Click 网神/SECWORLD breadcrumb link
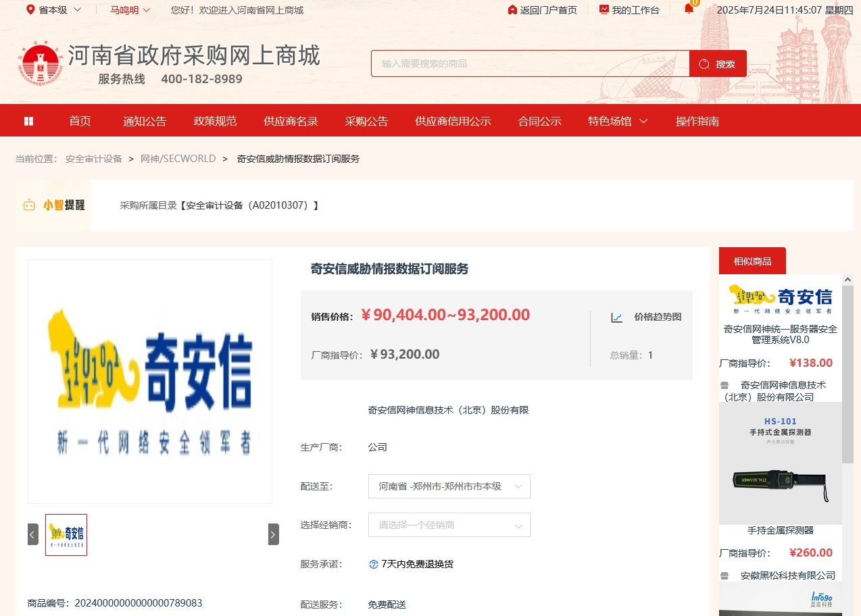The width and height of the screenshot is (861, 616). (178, 159)
